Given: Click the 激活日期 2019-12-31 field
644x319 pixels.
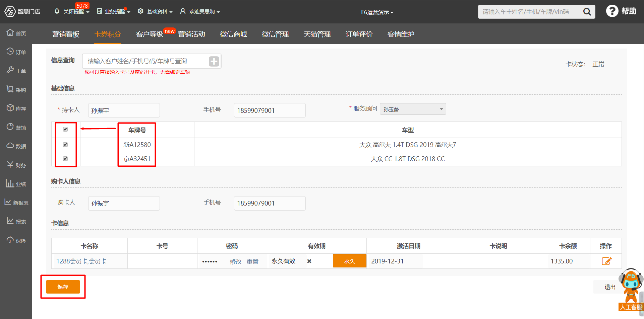Looking at the screenshot, I should pos(396,261).
